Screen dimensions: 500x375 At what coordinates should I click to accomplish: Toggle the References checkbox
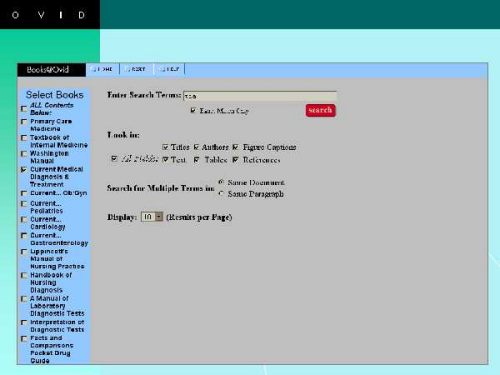coord(236,160)
